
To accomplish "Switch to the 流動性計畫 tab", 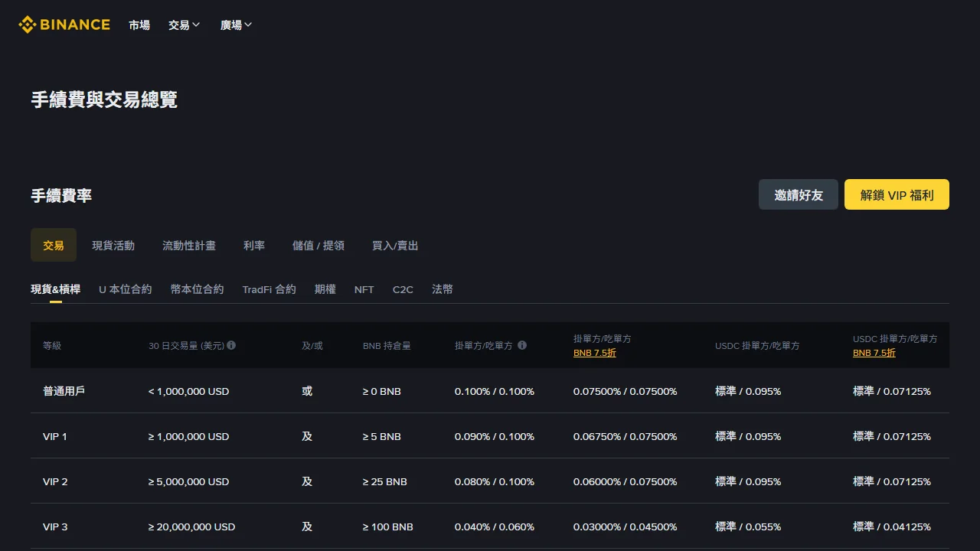I will [189, 245].
